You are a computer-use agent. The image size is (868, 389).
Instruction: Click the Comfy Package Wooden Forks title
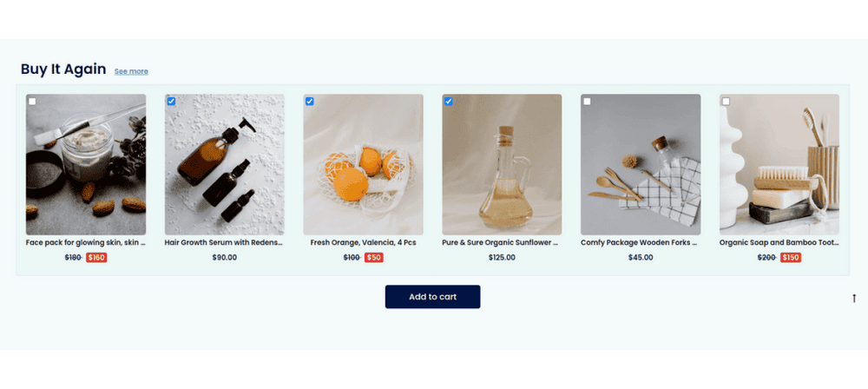[x=640, y=243]
